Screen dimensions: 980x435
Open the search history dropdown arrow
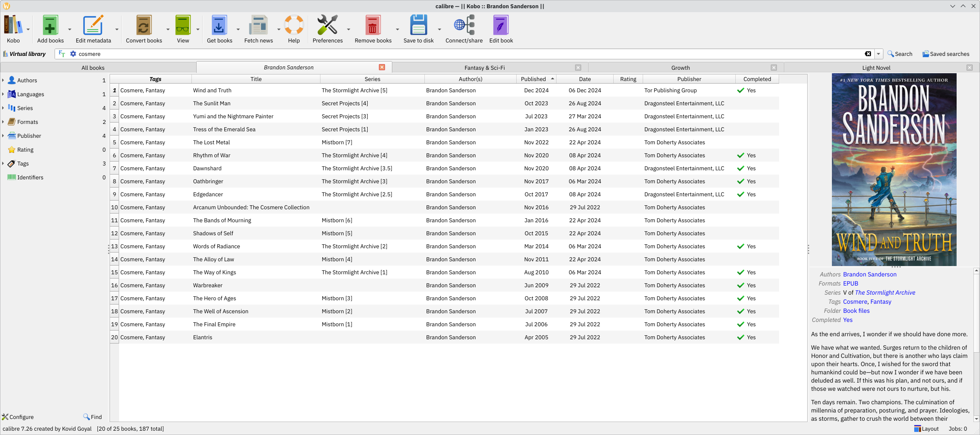(879, 54)
